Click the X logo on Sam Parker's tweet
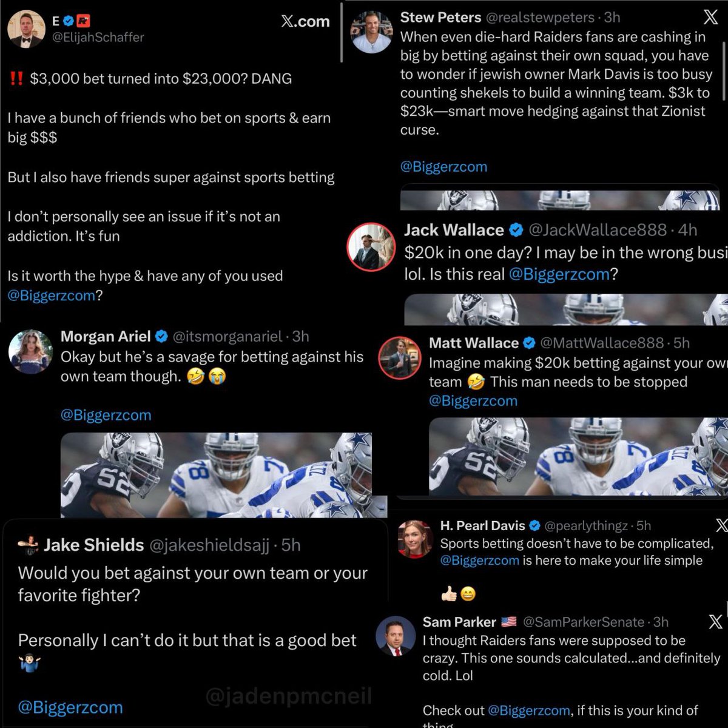Image resolution: width=728 pixels, height=728 pixels. (715, 622)
